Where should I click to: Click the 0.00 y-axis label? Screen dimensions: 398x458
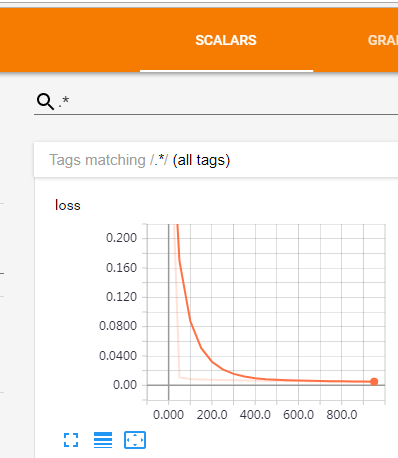pos(125,385)
